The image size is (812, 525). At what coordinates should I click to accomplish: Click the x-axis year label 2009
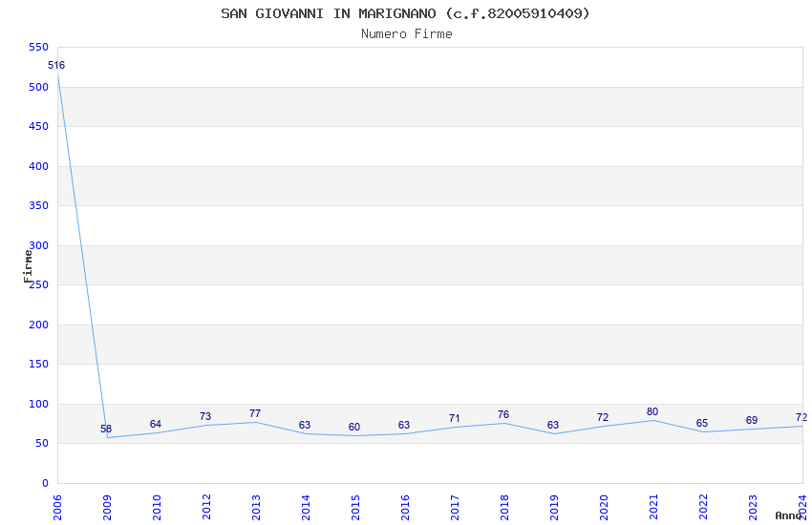(x=107, y=508)
